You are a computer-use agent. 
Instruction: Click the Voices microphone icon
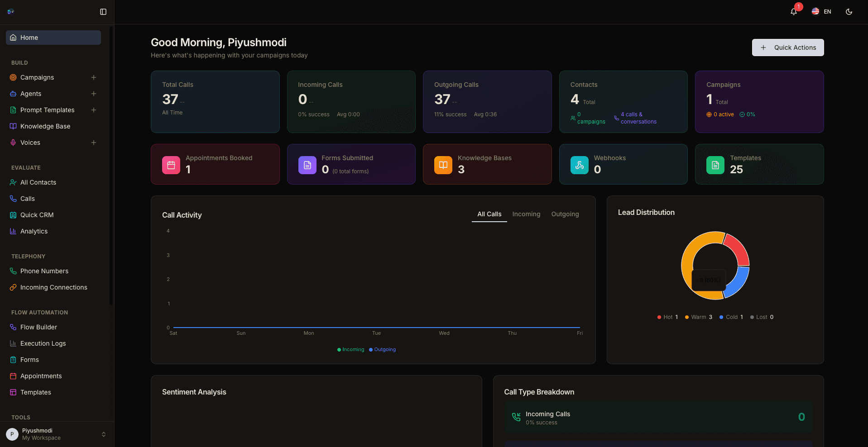pyautogui.click(x=13, y=143)
